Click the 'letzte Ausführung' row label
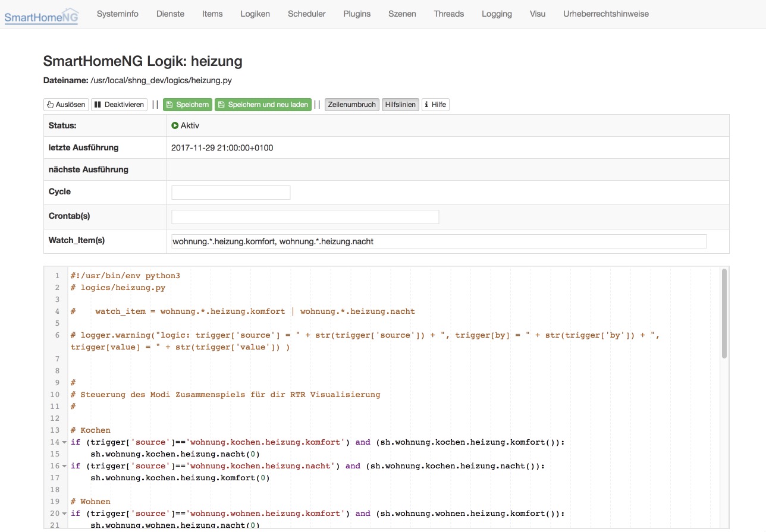Viewport: 766px width, 532px height. point(84,147)
